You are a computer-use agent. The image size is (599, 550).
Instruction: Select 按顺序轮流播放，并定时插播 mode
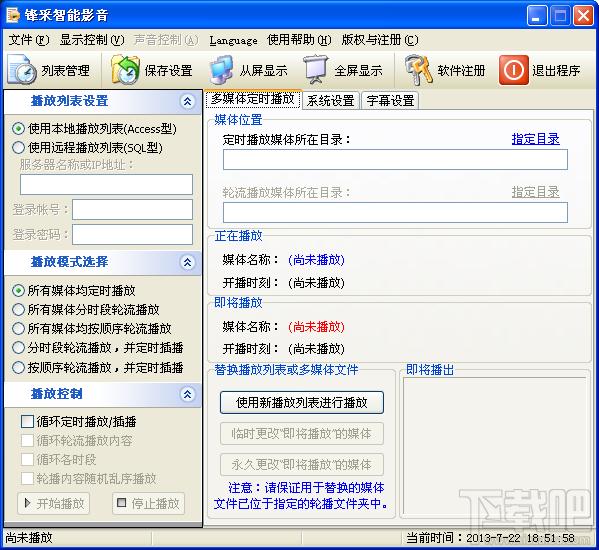(18, 367)
